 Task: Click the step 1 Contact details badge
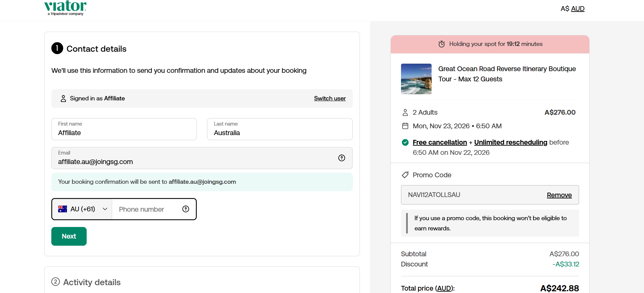point(57,48)
